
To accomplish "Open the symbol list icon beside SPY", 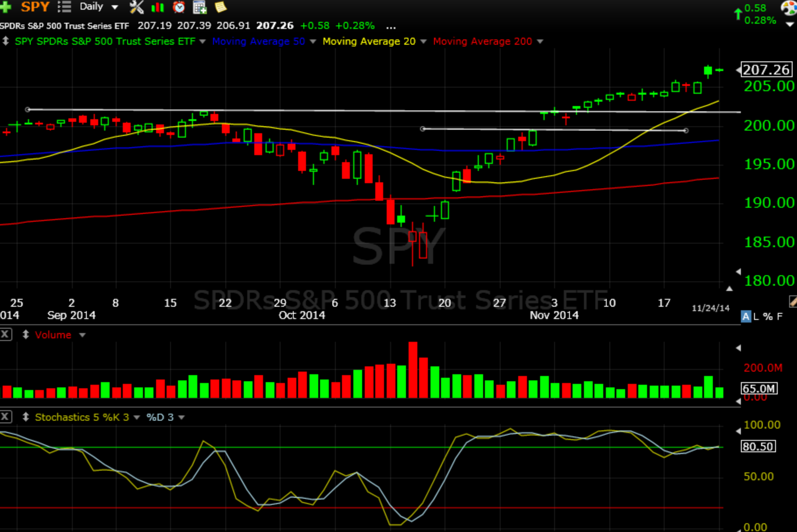I will 64,7.
